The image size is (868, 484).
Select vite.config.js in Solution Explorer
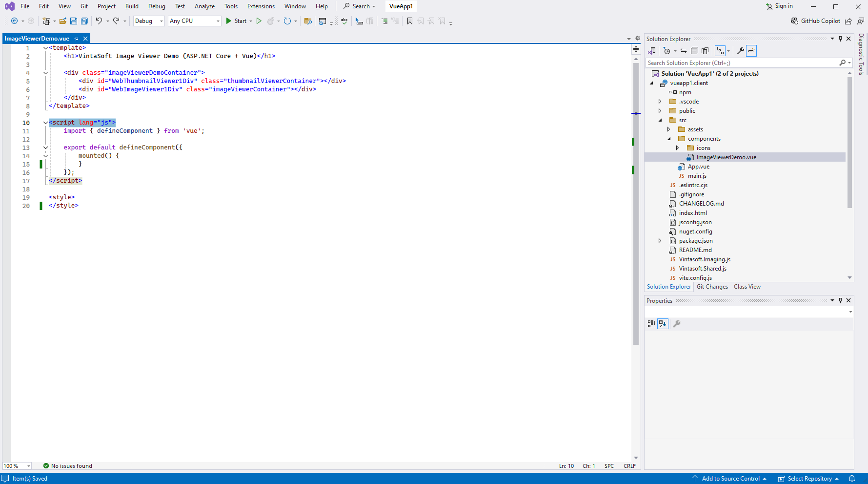tap(695, 278)
